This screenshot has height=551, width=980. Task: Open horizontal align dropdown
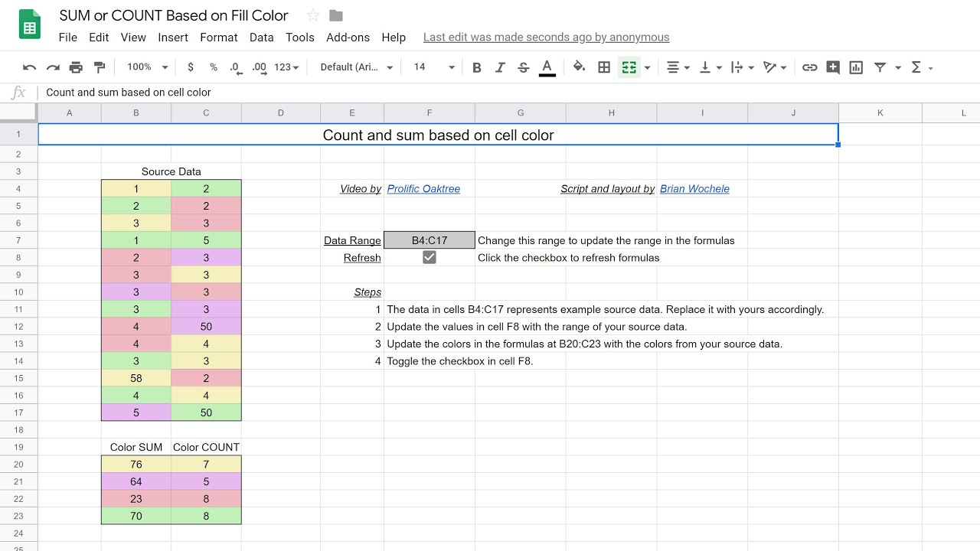click(x=678, y=67)
